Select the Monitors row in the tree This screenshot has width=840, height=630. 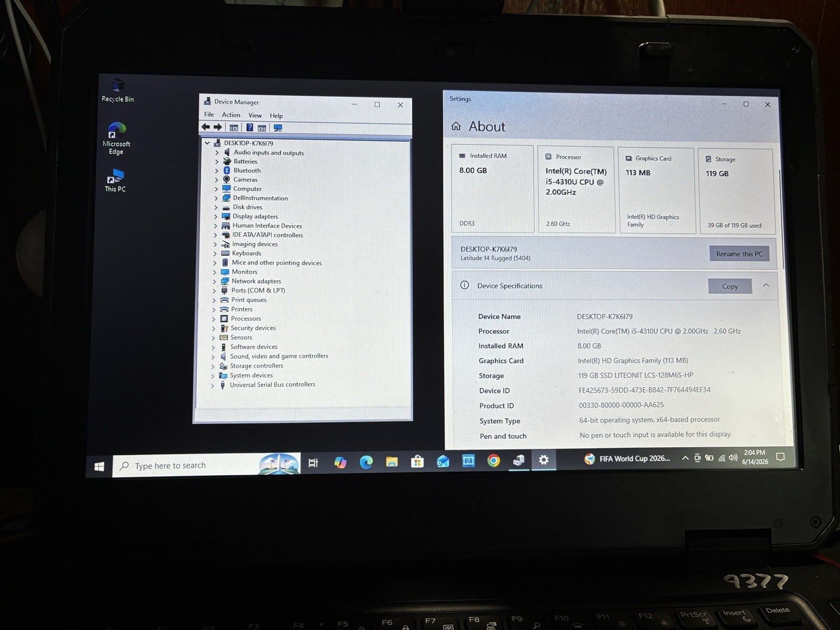click(x=239, y=272)
